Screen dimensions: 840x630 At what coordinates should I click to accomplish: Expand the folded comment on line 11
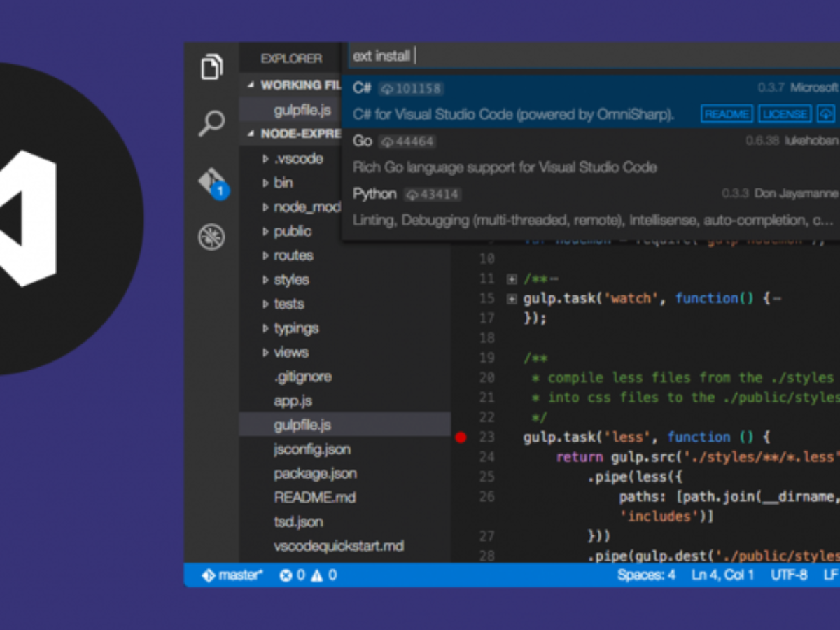[512, 279]
